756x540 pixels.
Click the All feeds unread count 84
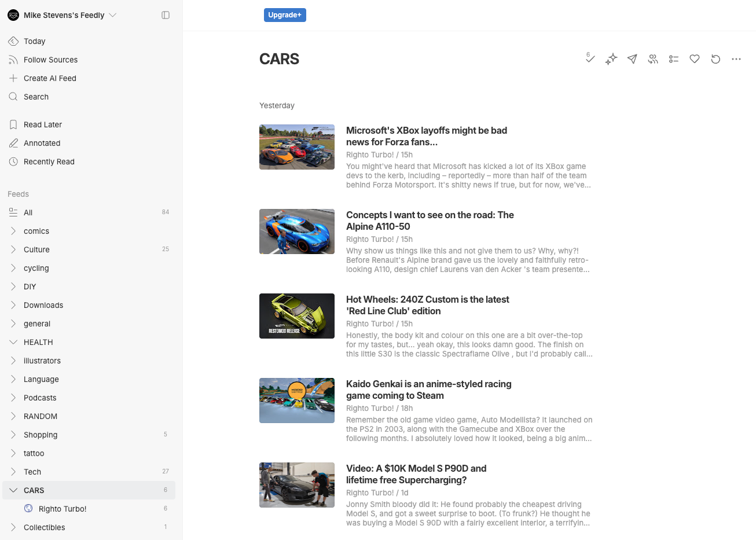click(x=166, y=212)
